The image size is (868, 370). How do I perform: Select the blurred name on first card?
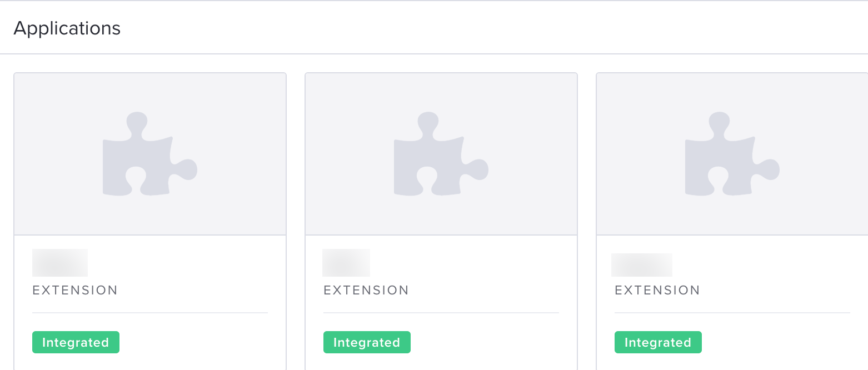click(x=60, y=263)
